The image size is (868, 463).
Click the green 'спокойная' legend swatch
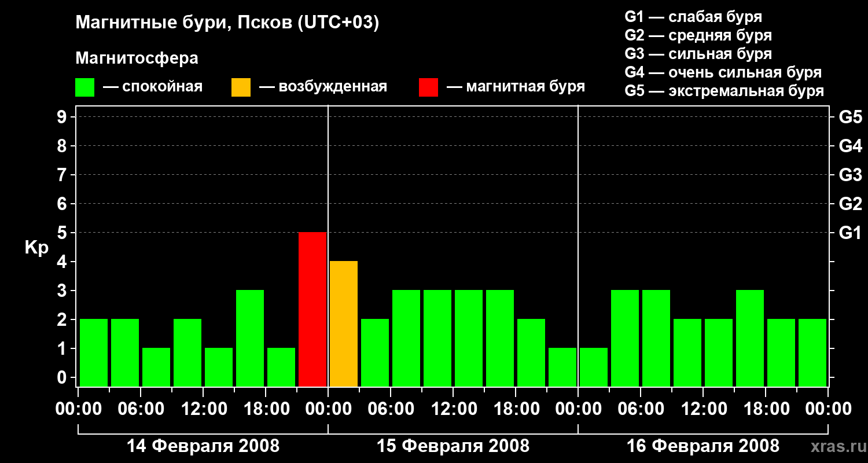[84, 87]
